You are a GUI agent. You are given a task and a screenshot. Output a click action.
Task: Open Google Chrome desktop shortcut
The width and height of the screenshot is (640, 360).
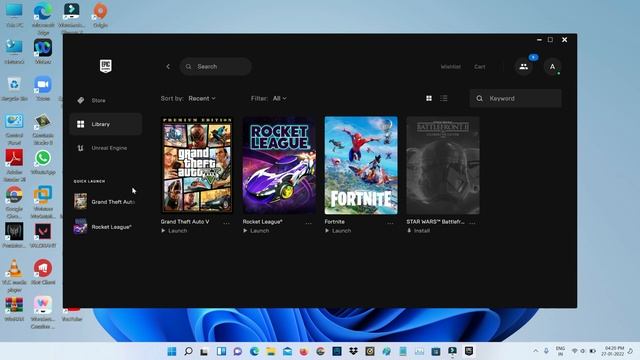click(14, 202)
